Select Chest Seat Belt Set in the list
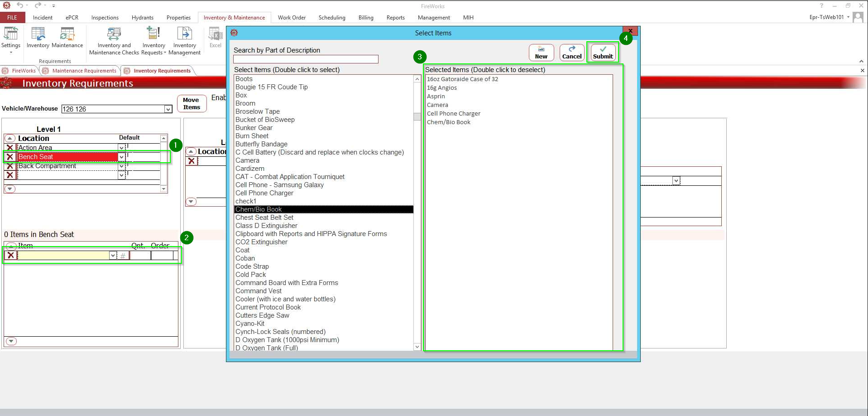Screen dimensions: 868x416 264,218
